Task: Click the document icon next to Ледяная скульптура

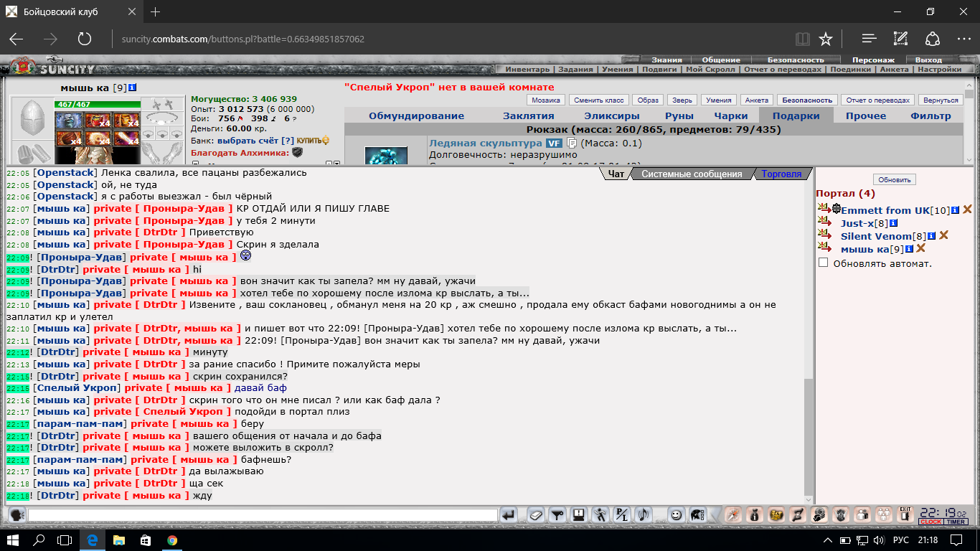Action: [x=572, y=143]
